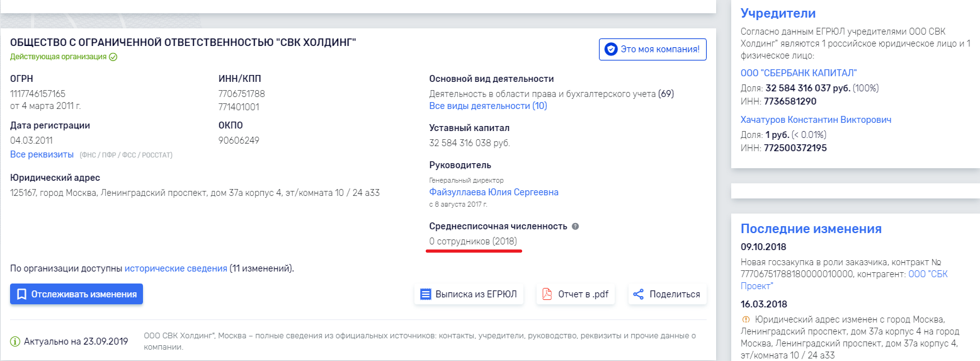The height and width of the screenshot is (361, 980).
Task: Click 'от 4 марта 2011 г.' text
Action: (x=45, y=106)
